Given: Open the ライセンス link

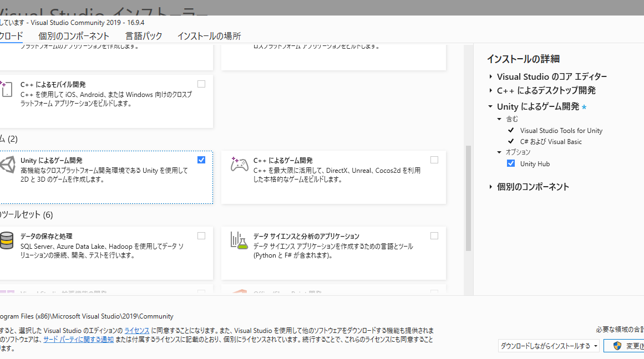Looking at the screenshot, I should click(x=135, y=330).
